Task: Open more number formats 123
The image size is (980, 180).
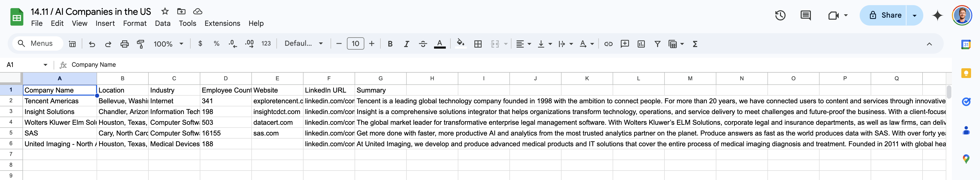Action: click(x=266, y=44)
